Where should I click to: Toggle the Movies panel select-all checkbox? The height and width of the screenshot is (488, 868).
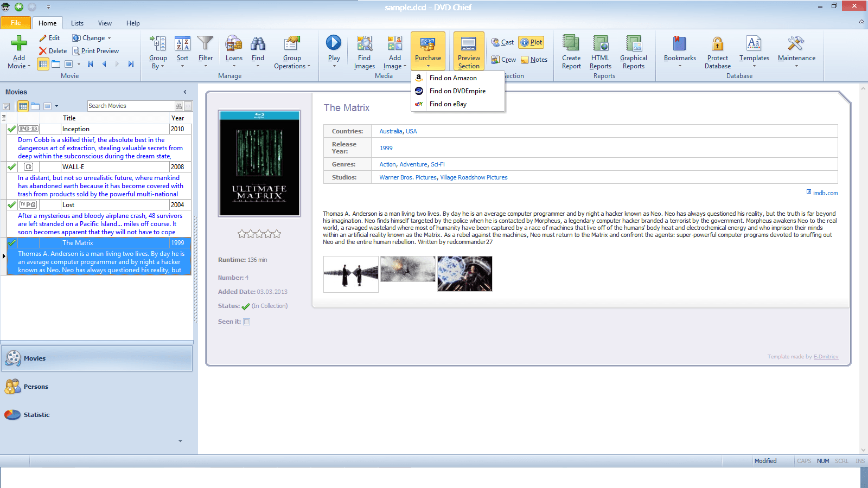7,106
